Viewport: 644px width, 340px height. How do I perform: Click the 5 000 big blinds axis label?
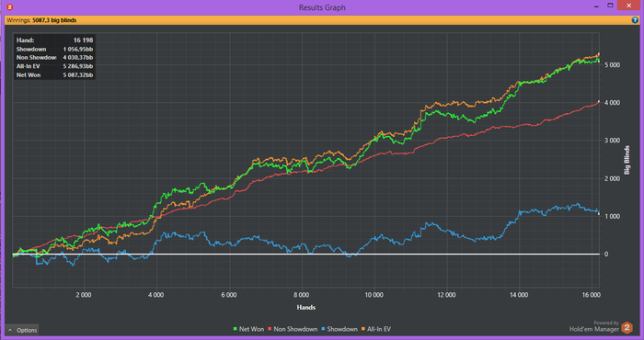coord(612,65)
